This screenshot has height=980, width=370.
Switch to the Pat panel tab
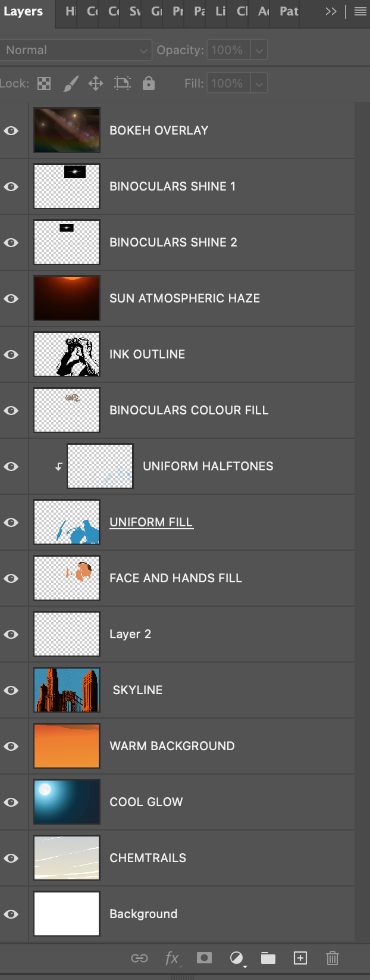point(289,11)
